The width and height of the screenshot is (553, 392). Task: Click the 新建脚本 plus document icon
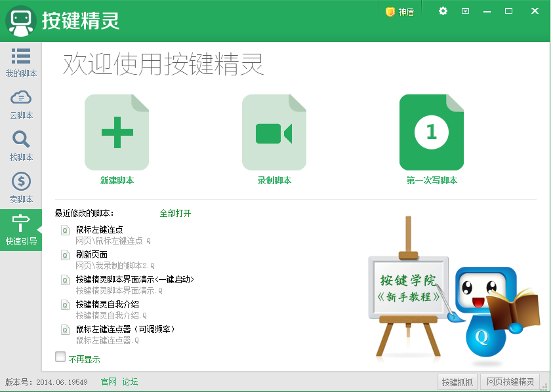click(117, 132)
